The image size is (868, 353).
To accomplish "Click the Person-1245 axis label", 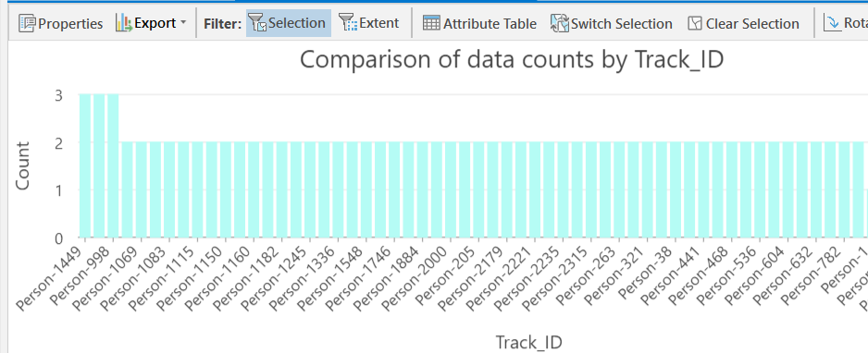I will [275, 279].
